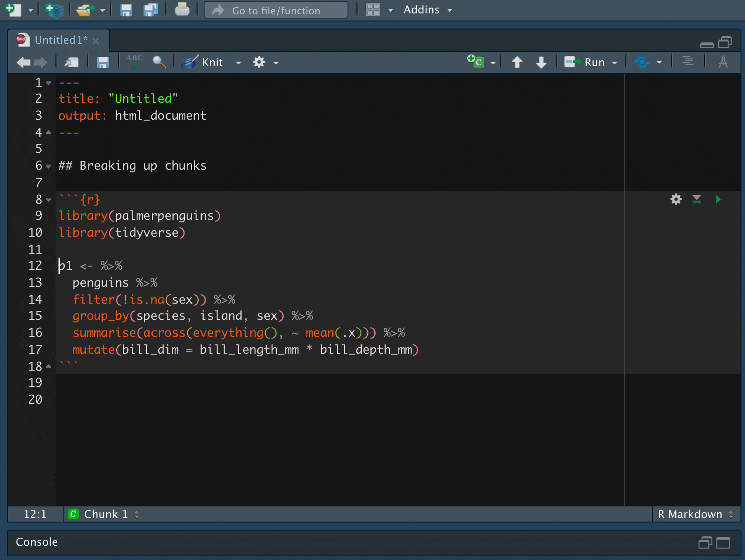Run the current chunk with green play arrow
Image resolution: width=745 pixels, height=560 pixels.
[x=718, y=200]
